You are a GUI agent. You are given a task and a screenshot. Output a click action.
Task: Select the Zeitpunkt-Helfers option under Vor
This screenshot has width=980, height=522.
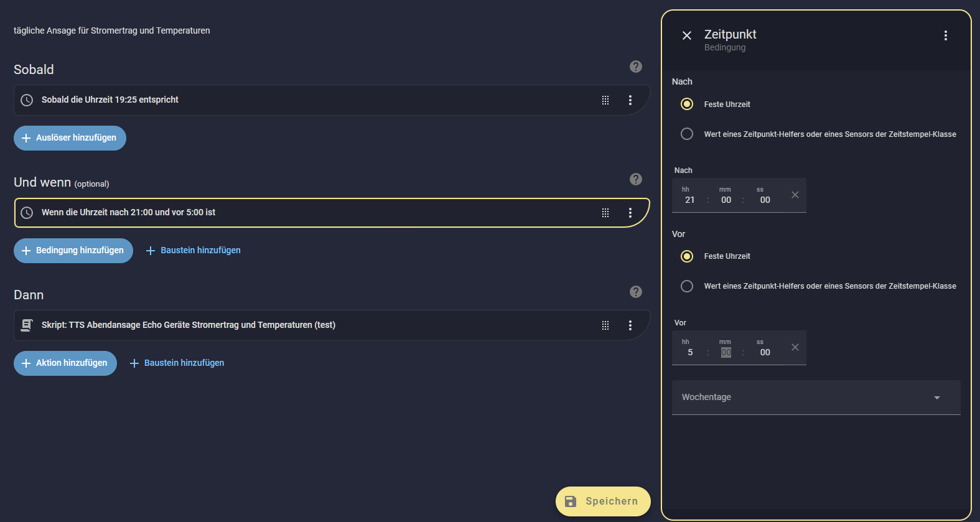[x=687, y=286]
